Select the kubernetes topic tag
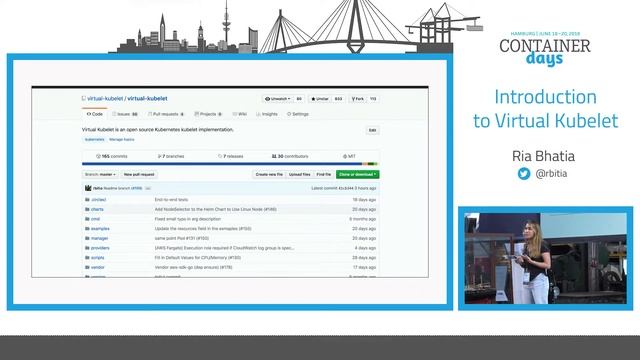Image resolution: width=640 pixels, height=360 pixels. [94, 140]
